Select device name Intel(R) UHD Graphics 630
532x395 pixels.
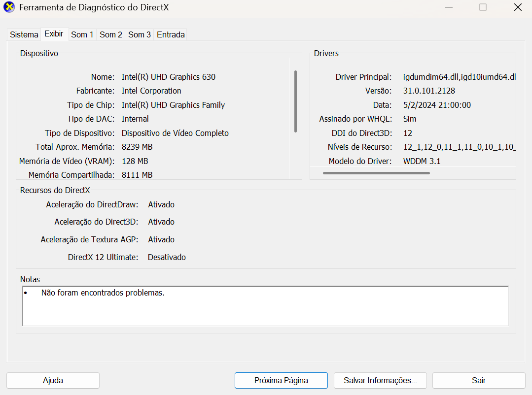point(169,77)
